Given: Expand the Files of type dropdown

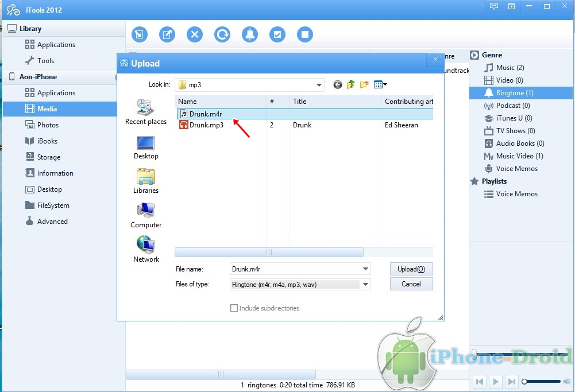Looking at the screenshot, I should (x=365, y=284).
